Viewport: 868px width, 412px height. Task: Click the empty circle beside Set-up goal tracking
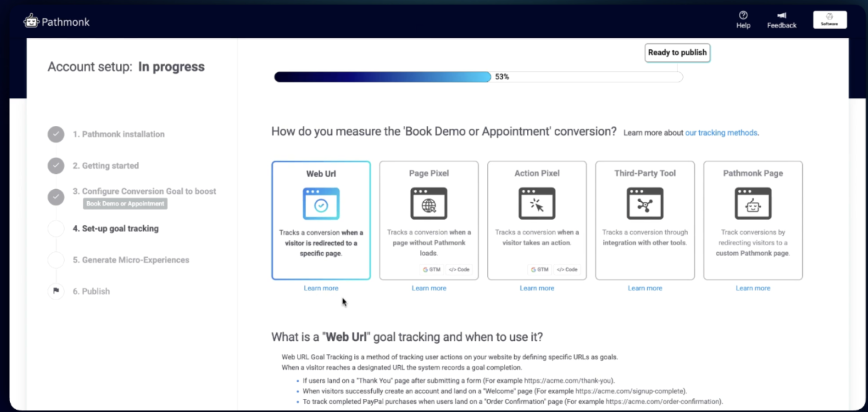[x=56, y=228]
